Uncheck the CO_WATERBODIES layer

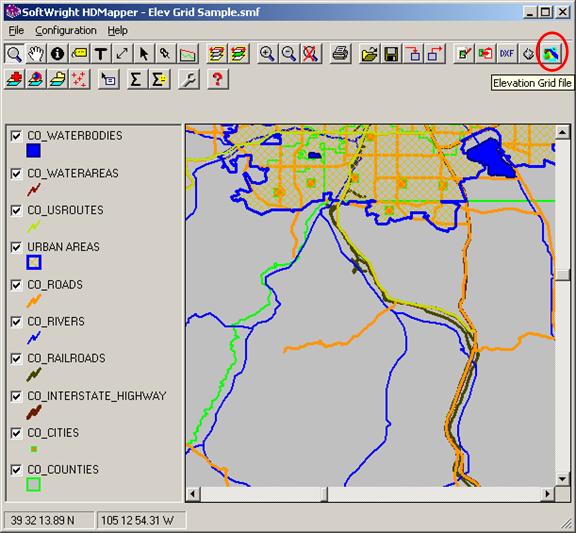[x=16, y=136]
